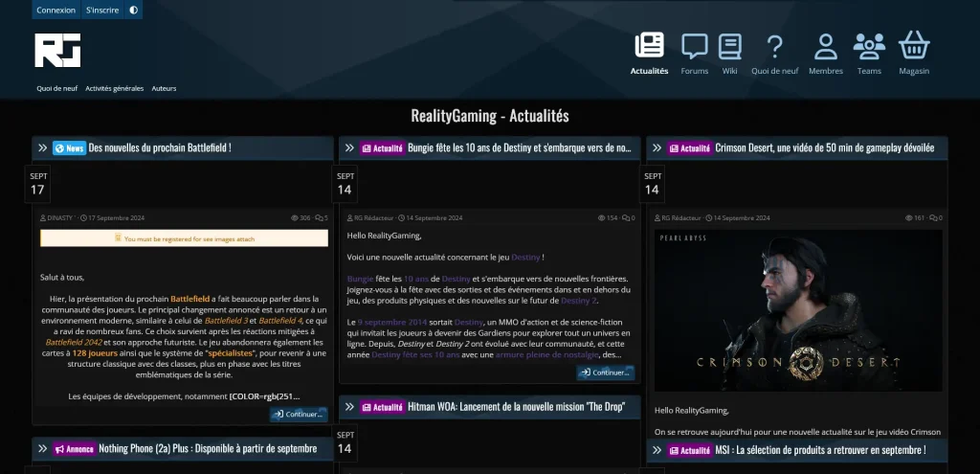Open the Magasin basket icon
This screenshot has height=474, width=980.
click(914, 45)
